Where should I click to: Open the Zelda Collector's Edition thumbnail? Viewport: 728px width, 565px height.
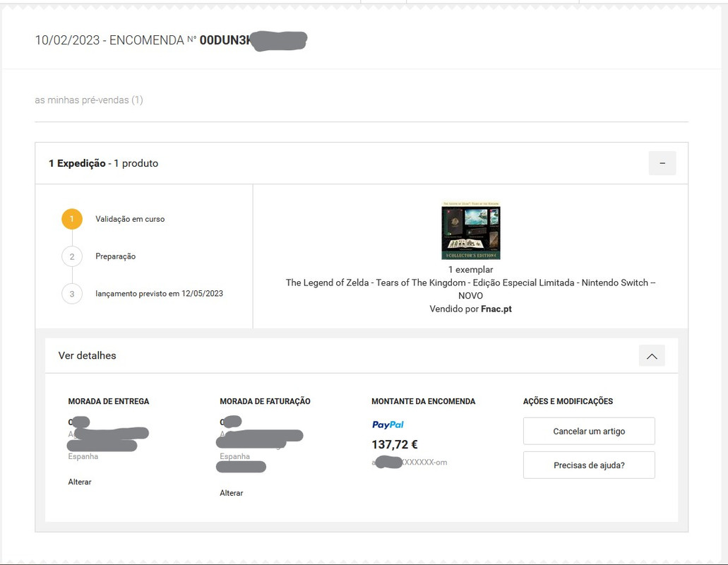click(471, 230)
